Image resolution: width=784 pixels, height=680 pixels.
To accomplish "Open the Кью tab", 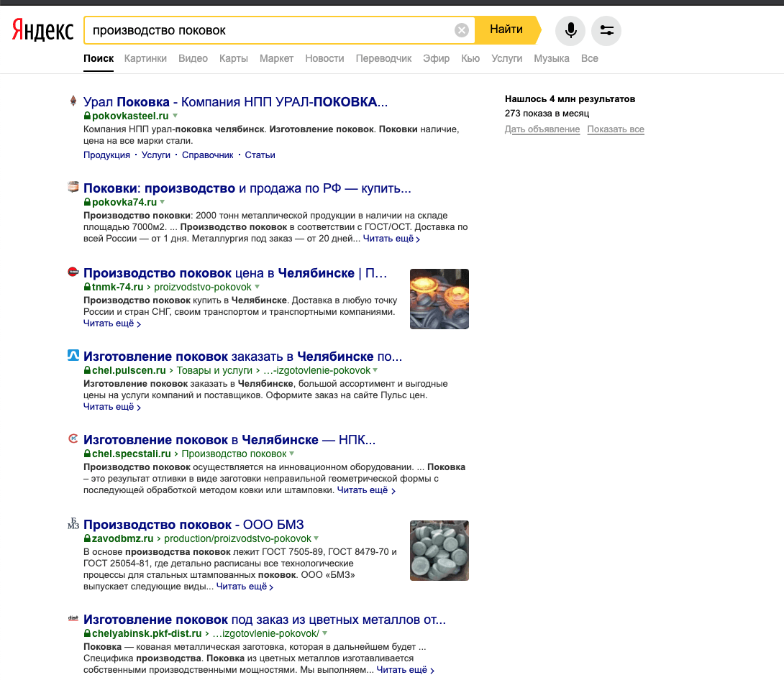I will tap(470, 58).
